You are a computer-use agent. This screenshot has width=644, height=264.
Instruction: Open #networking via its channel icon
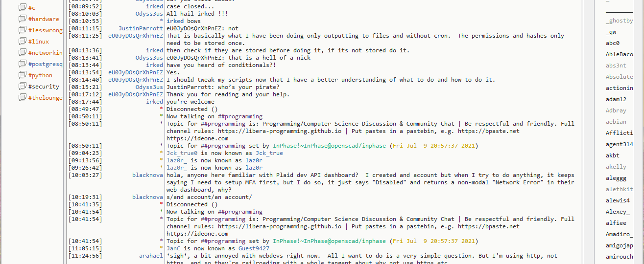[x=22, y=53]
